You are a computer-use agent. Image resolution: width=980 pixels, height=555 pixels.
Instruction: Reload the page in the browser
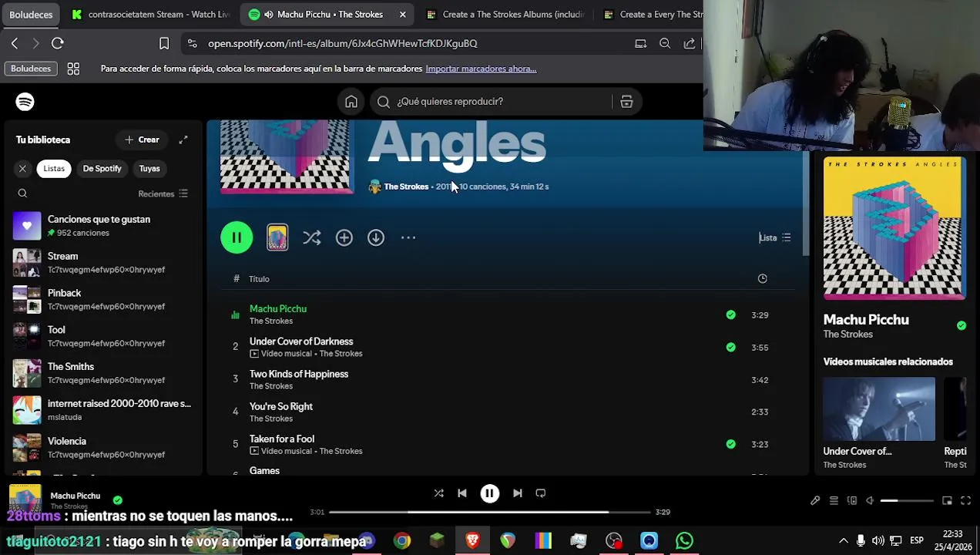click(x=58, y=43)
